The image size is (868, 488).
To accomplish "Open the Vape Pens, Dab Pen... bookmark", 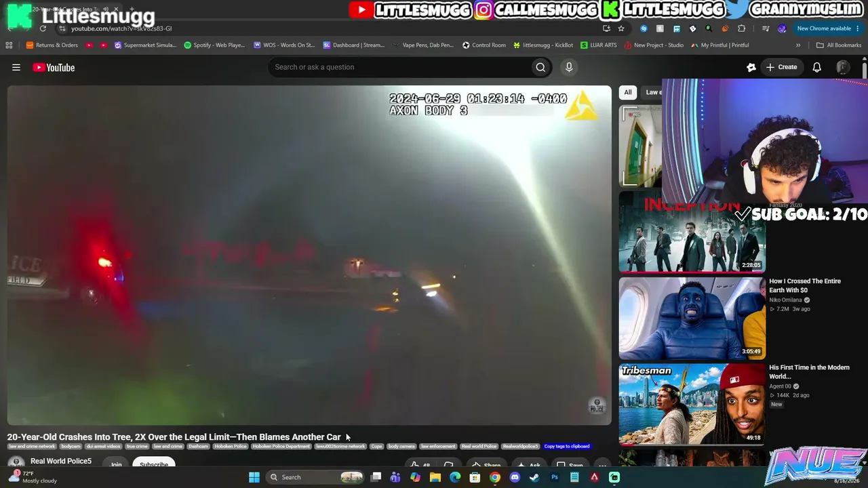I will [x=423, y=45].
